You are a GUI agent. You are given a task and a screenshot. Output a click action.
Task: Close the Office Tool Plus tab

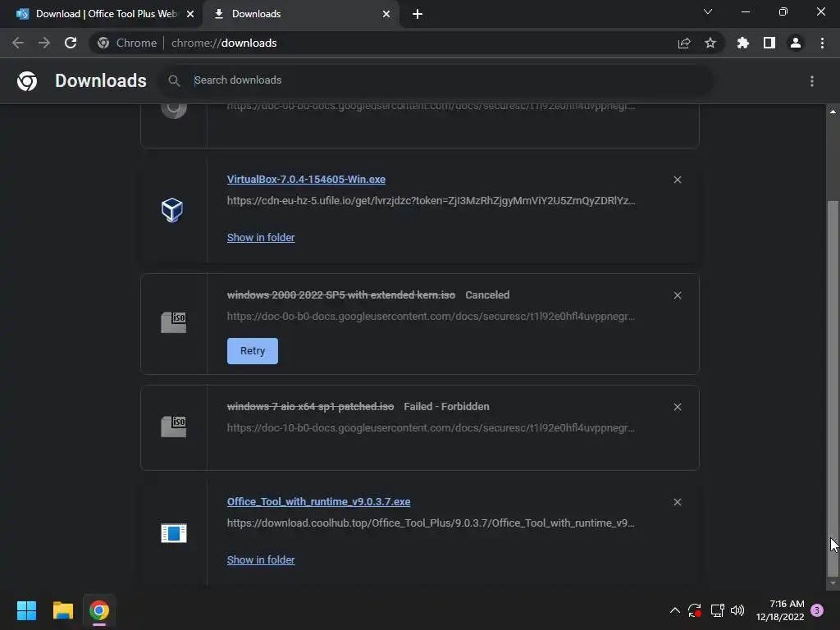[x=190, y=14]
